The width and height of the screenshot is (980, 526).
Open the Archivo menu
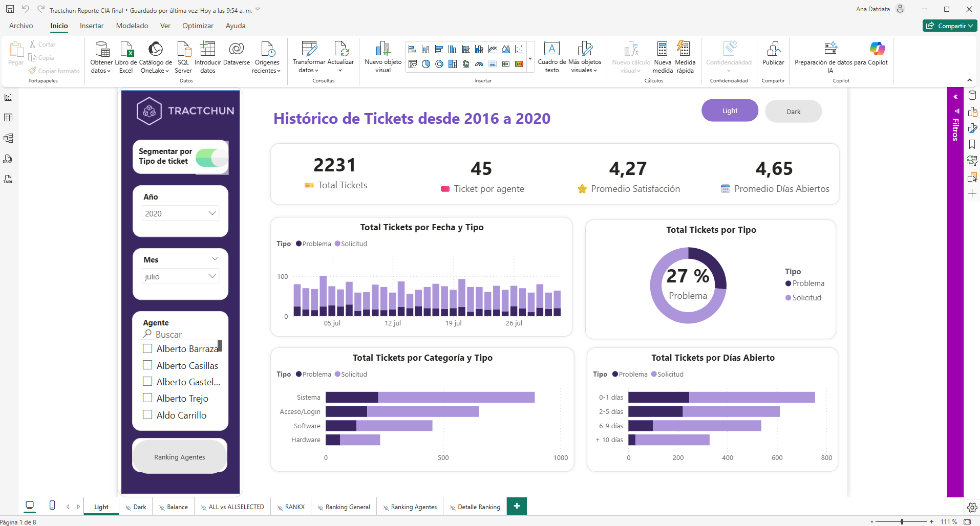pos(21,26)
